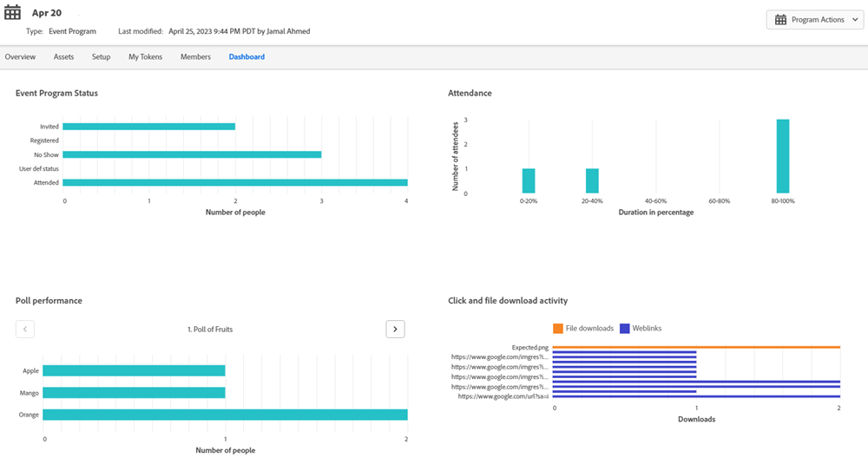Viewport: 868px width, 464px height.
Task: Open the Setup tab
Action: (101, 57)
